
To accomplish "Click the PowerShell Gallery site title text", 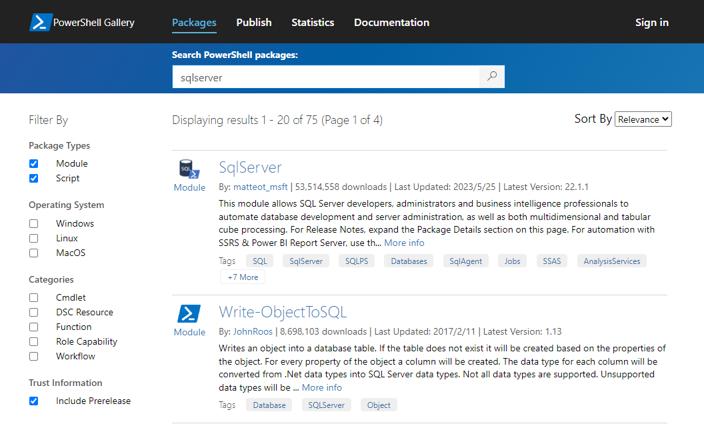I will (94, 22).
